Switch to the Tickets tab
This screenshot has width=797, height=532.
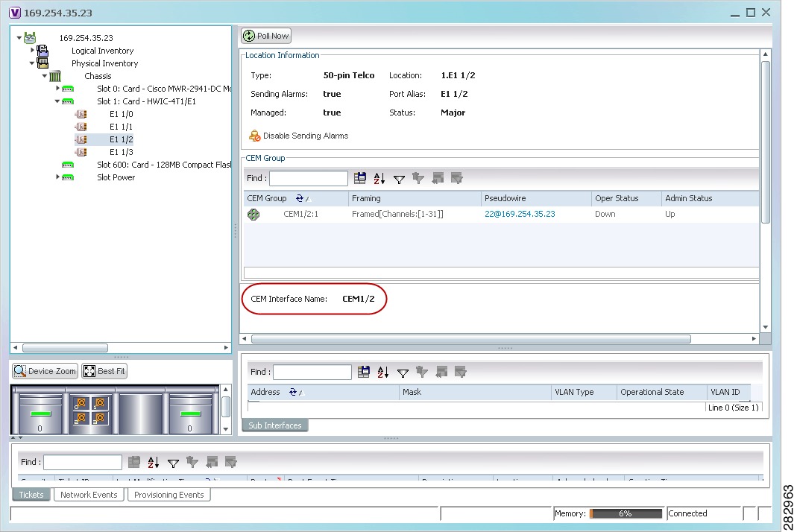(31, 495)
